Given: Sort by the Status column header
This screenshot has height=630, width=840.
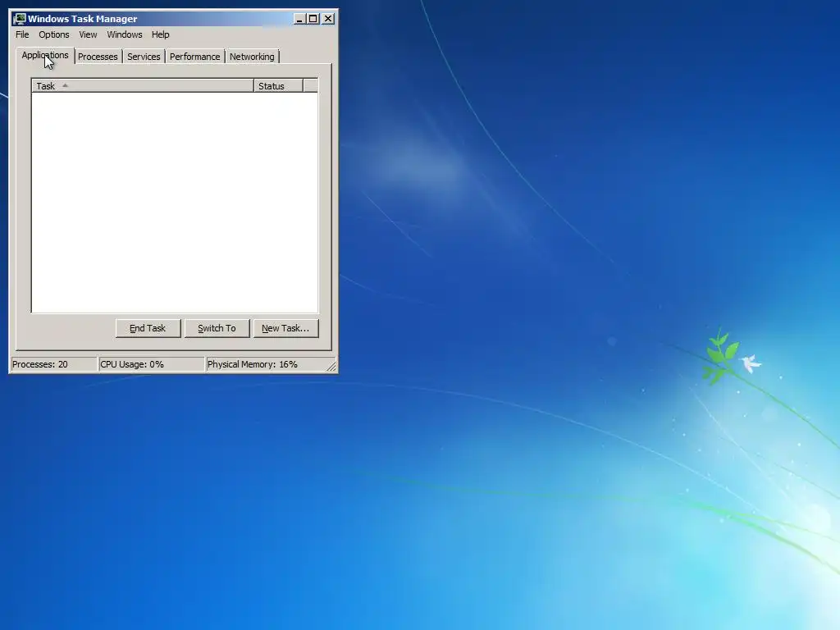Looking at the screenshot, I should click(279, 85).
